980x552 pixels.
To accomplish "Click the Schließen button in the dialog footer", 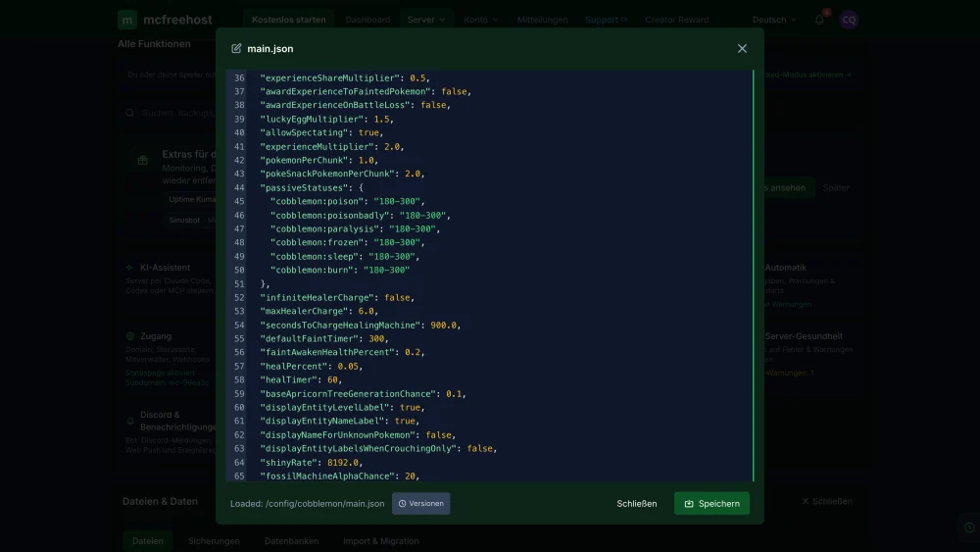I will 636,503.
